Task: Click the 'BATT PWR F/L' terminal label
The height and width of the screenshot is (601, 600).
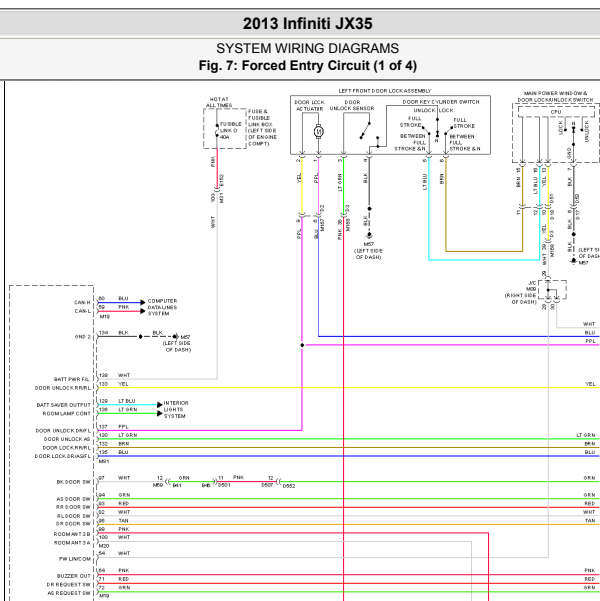Action: click(71, 379)
